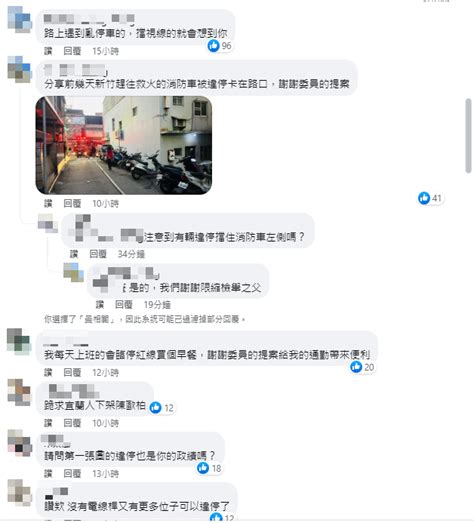The width and height of the screenshot is (474, 523).
Task: Open the 12小時 timestamp link
Action: point(105,372)
